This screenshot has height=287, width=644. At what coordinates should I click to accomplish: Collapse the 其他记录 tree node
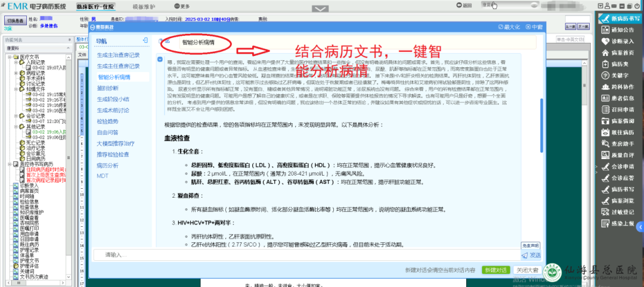[16, 127]
